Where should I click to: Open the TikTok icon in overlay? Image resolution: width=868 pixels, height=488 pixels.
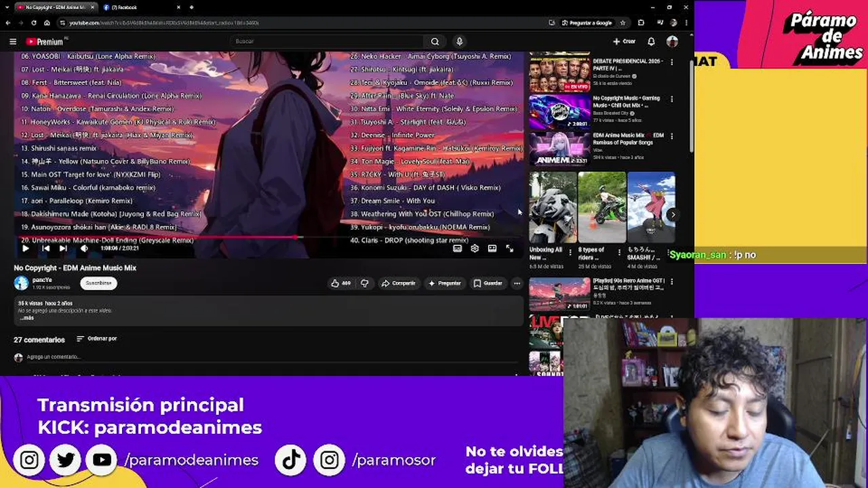point(292,460)
